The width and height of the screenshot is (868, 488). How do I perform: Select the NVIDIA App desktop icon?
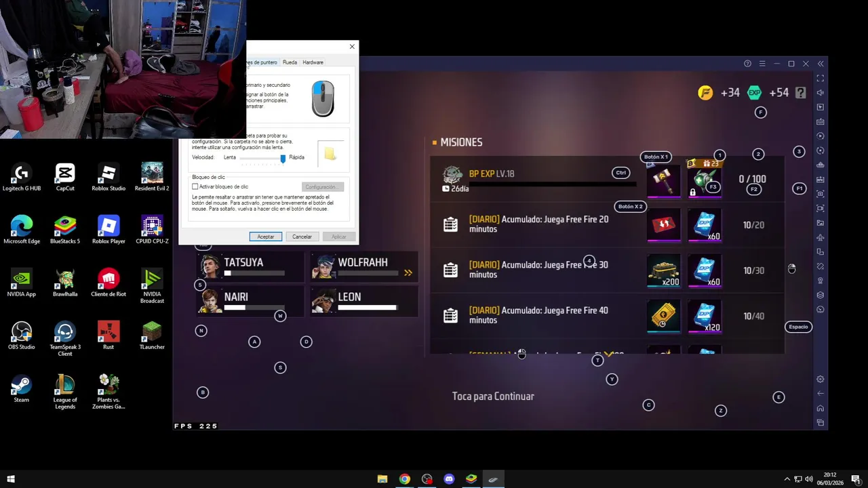point(22,283)
